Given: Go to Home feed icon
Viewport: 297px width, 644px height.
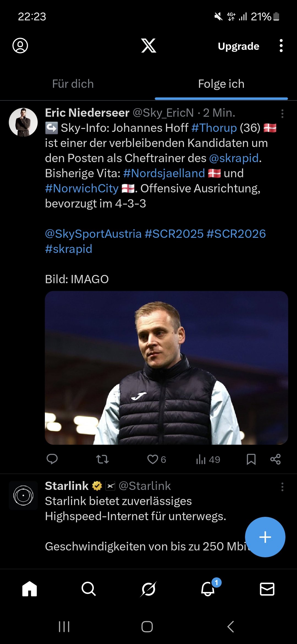Looking at the screenshot, I should point(29,589).
